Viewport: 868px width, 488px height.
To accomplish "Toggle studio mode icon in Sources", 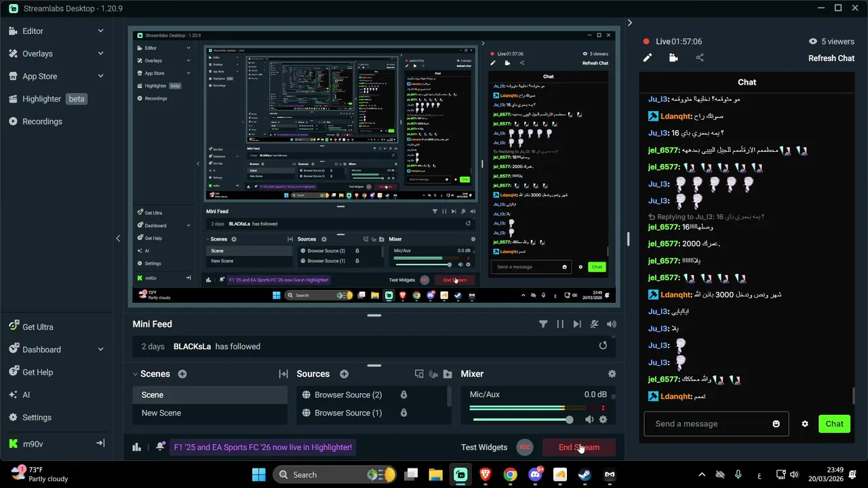I will point(433,374).
